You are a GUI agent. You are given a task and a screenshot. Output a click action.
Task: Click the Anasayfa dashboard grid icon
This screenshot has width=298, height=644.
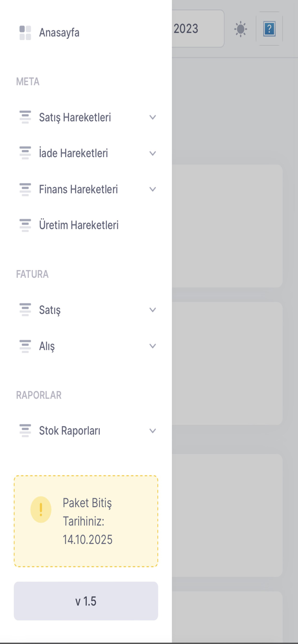click(x=25, y=33)
